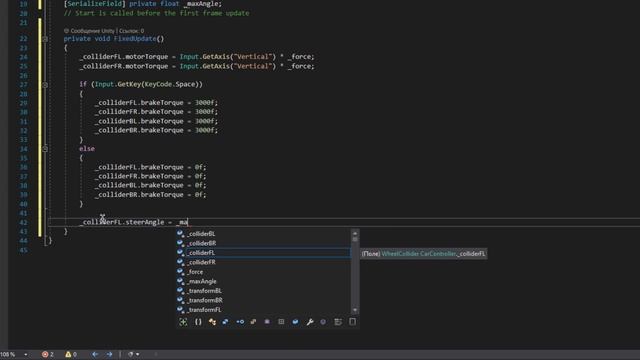Click the completion list scroll-down arrow
The height and width of the screenshot is (360, 640).
[355, 310]
